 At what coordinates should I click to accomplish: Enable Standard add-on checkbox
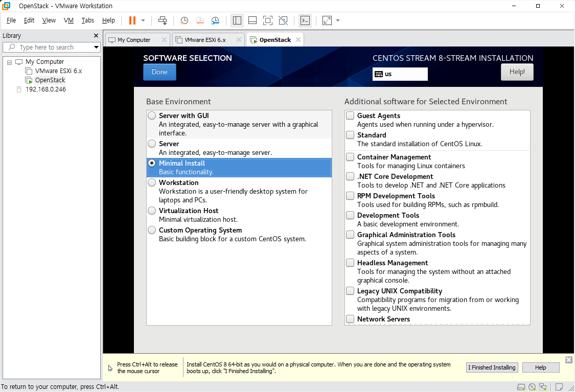[350, 135]
